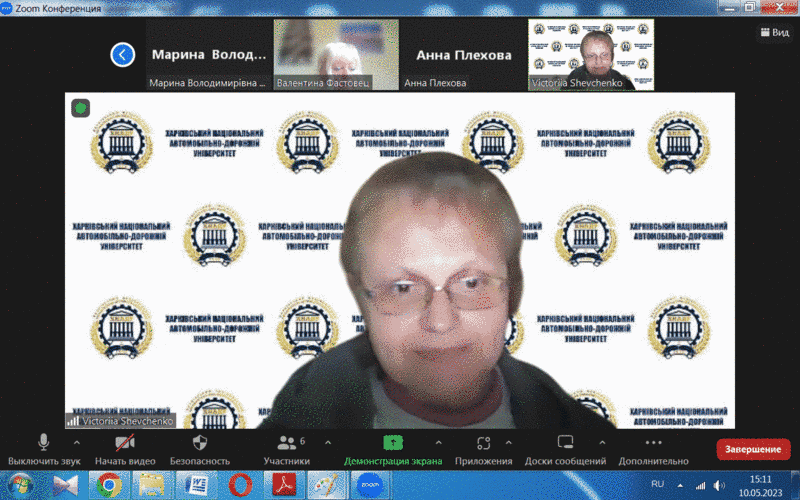This screenshot has height=500, width=800.
Task: Open Доски сообщений whiteboards icon
Action: click(565, 442)
